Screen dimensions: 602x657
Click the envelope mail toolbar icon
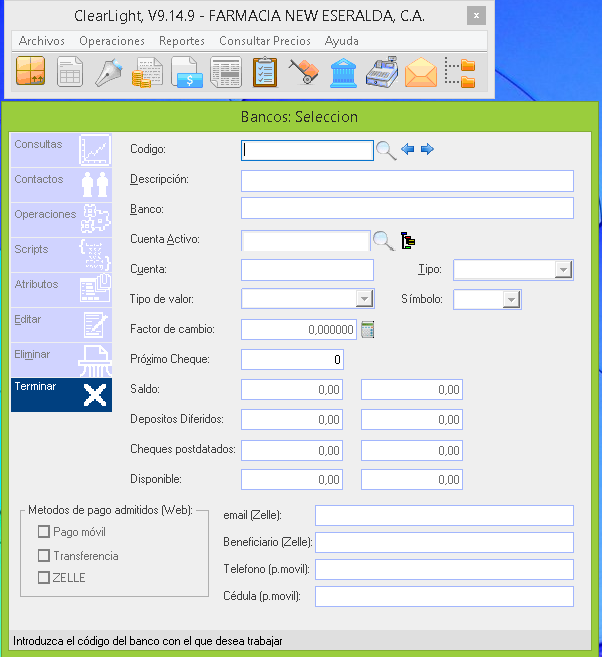420,73
